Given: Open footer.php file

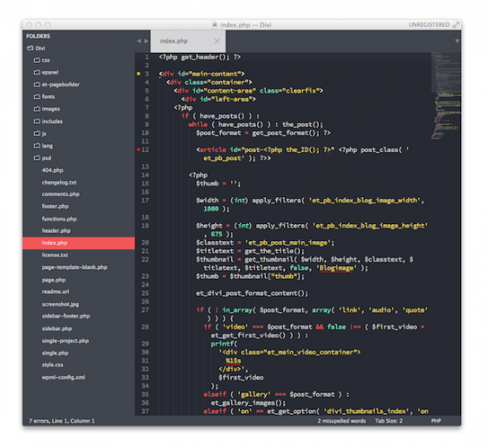Looking at the screenshot, I should click(x=56, y=206).
